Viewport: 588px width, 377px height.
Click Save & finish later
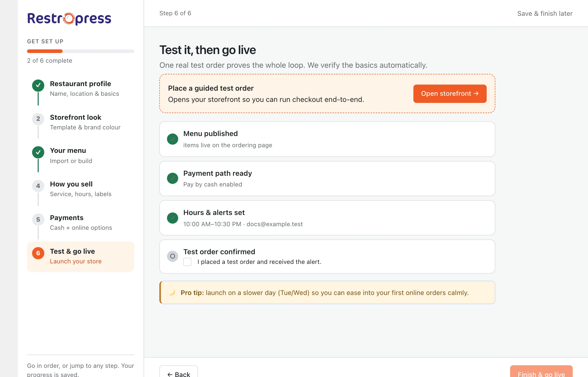pyautogui.click(x=545, y=14)
